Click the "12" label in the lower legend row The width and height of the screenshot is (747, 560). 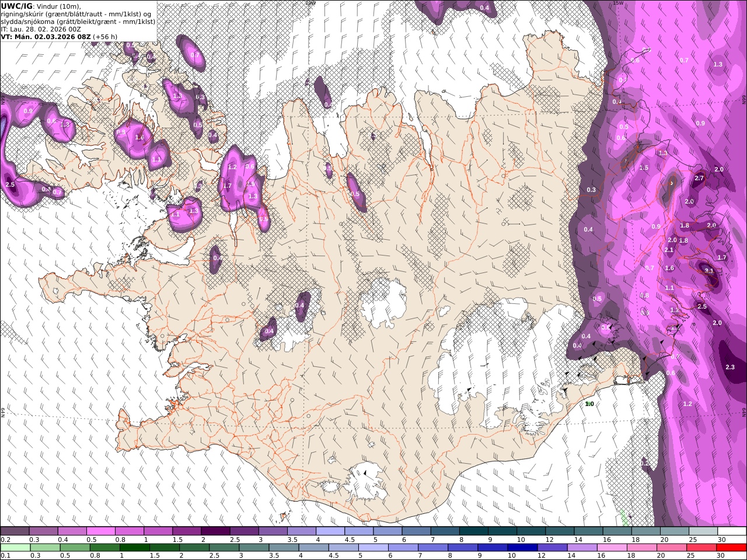(542, 556)
